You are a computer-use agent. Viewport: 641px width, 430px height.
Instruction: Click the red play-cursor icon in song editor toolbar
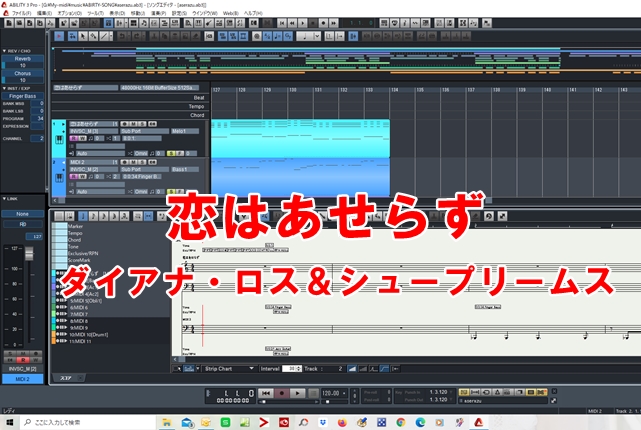pos(59,36)
